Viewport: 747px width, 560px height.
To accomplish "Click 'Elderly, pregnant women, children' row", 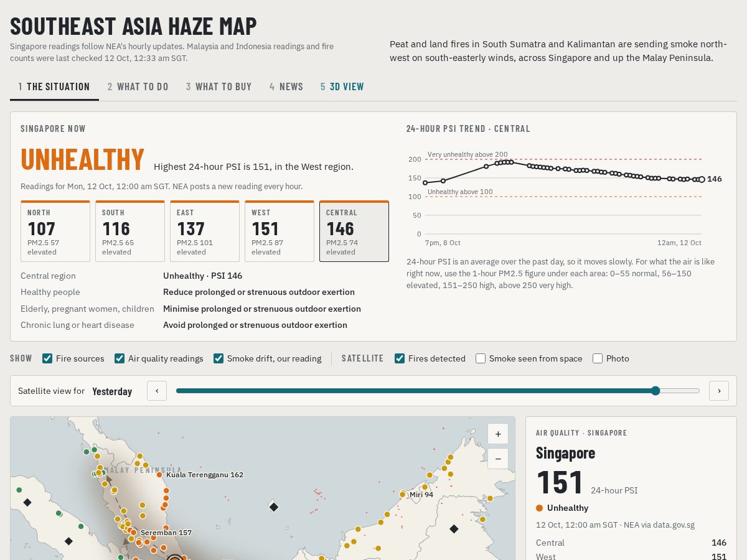I will [x=205, y=309].
